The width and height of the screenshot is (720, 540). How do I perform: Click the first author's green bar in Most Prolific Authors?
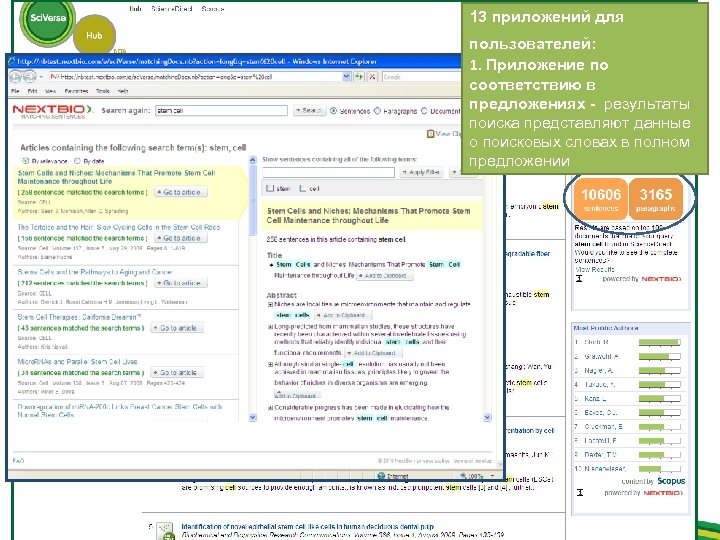pos(659,342)
